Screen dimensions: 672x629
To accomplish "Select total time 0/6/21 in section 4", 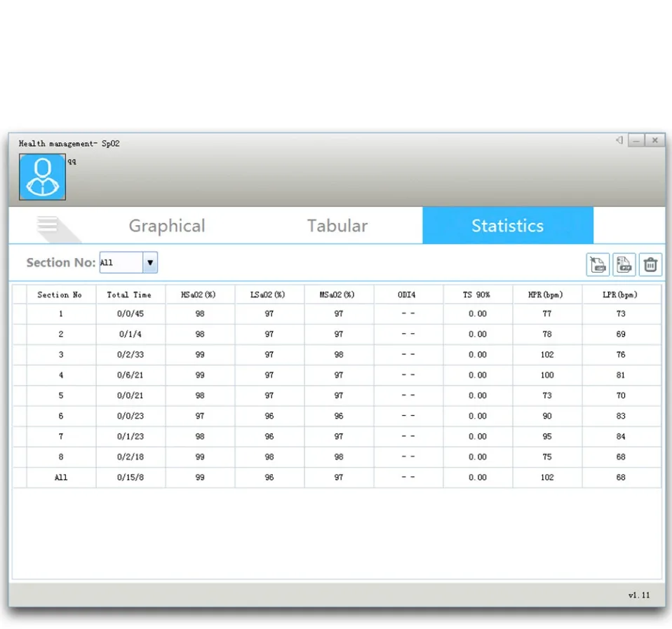I will (x=130, y=375).
